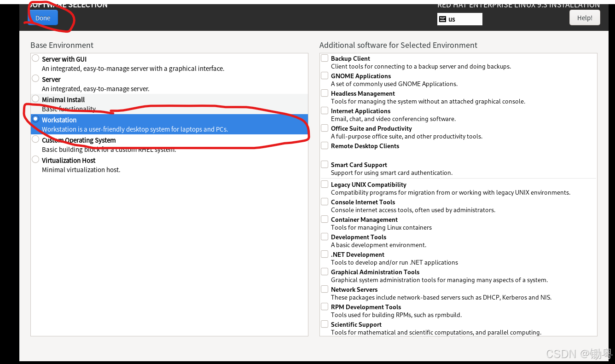Enable Remote Desktop Clients checkbox
Screen dimensions: 615x364
325,145
